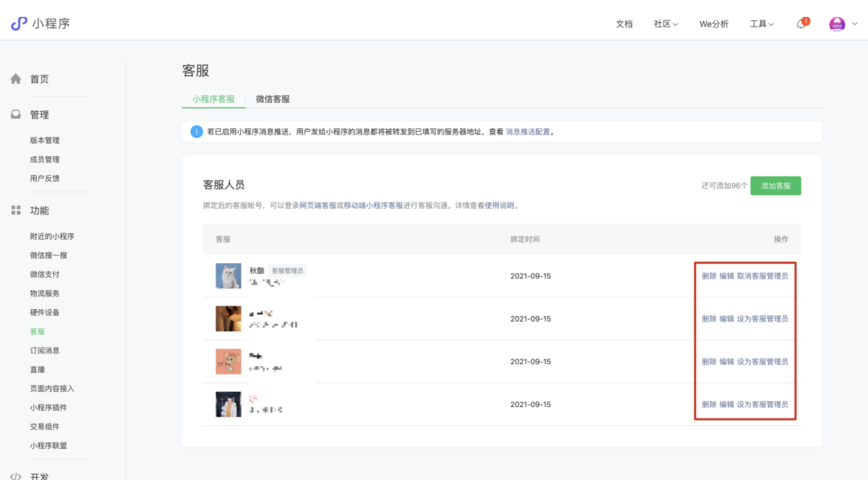Open 文档 in the top navigation
Image resolution: width=868 pixels, height=480 pixels.
[x=624, y=24]
